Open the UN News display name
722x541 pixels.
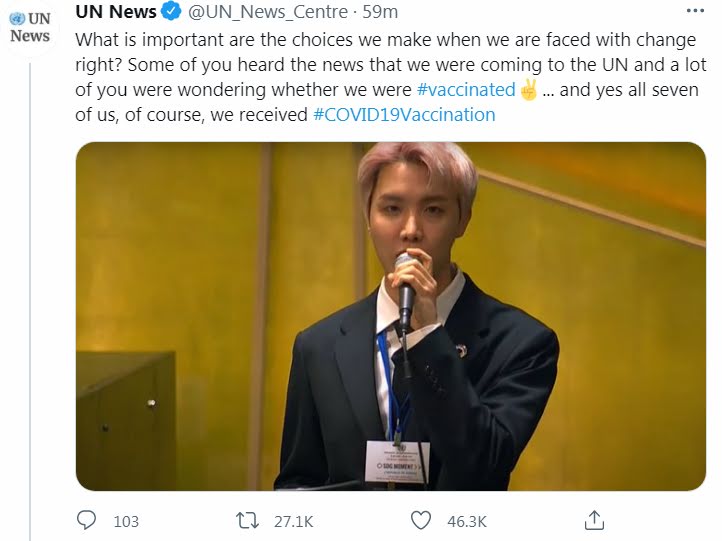coord(116,13)
